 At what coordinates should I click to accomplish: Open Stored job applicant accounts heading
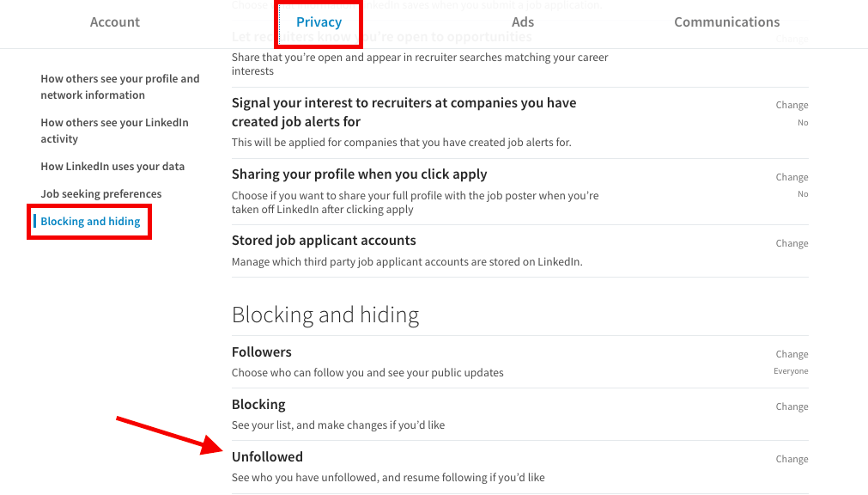tap(324, 241)
